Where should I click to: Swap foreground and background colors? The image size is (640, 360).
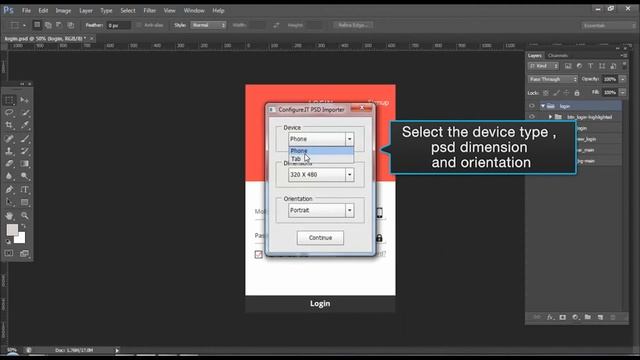pos(24,226)
